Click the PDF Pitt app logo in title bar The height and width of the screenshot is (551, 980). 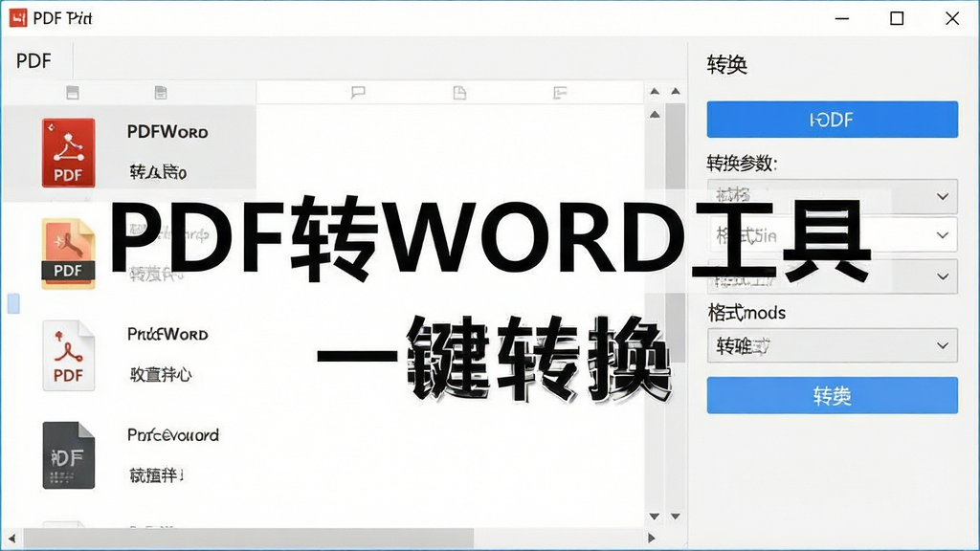click(18, 18)
